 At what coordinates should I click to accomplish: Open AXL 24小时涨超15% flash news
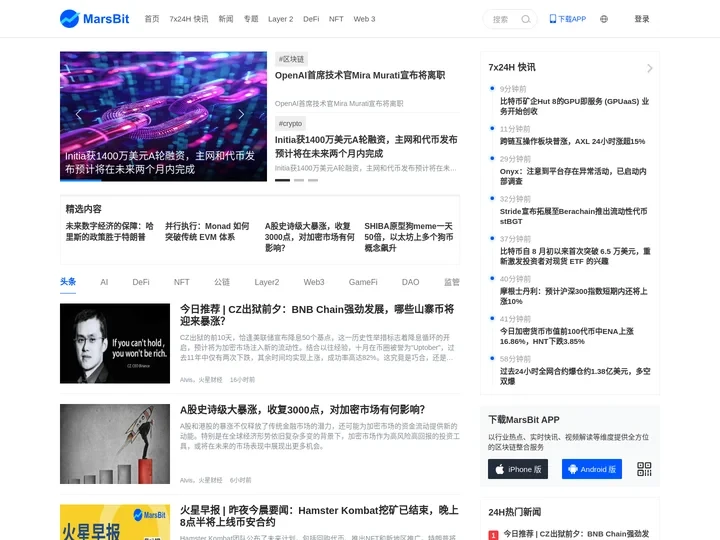tap(573, 141)
